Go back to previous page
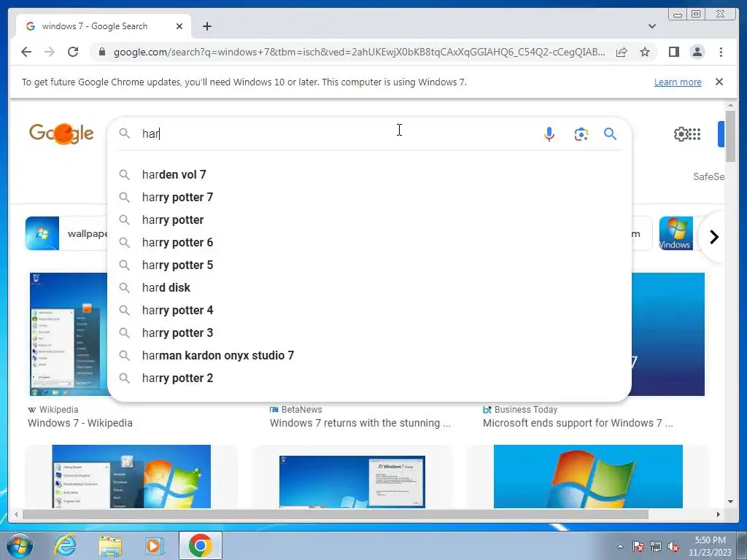Viewport: 747px width, 560px height. pos(26,52)
